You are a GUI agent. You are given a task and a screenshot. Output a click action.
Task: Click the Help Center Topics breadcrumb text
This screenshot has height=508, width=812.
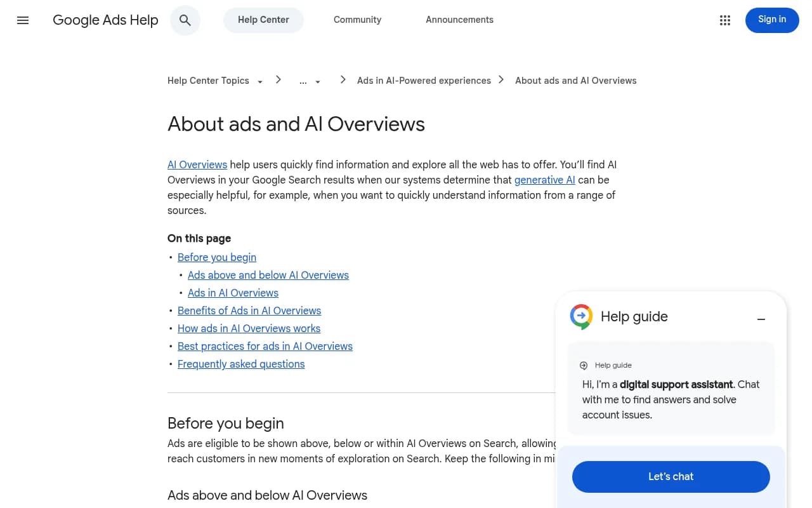pos(208,81)
